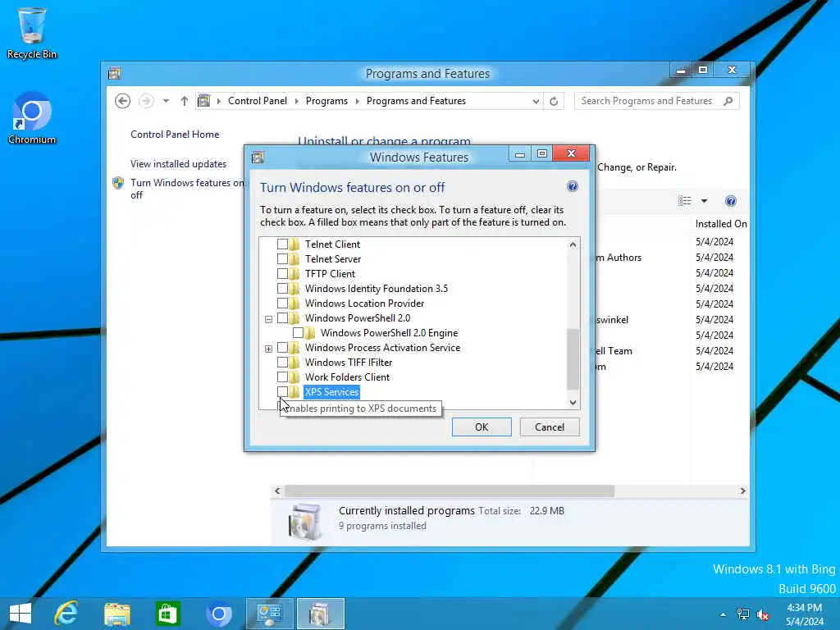Click the Programs and Features title bar icon
The width and height of the screenshot is (840, 630).
tap(114, 73)
